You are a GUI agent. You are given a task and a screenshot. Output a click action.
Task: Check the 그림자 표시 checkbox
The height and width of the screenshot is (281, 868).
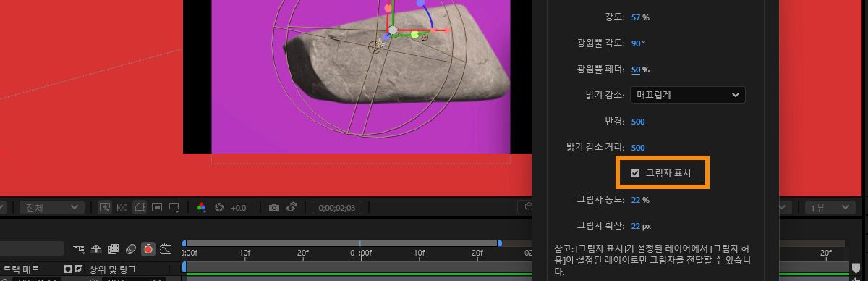(635, 173)
